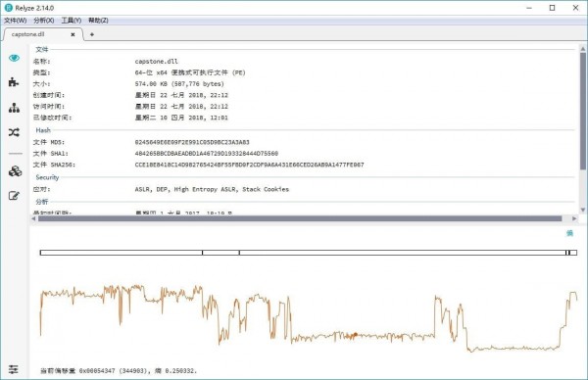The height and width of the screenshot is (380, 588).
Task: Select the long third section in section bar
Action: (x=403, y=253)
